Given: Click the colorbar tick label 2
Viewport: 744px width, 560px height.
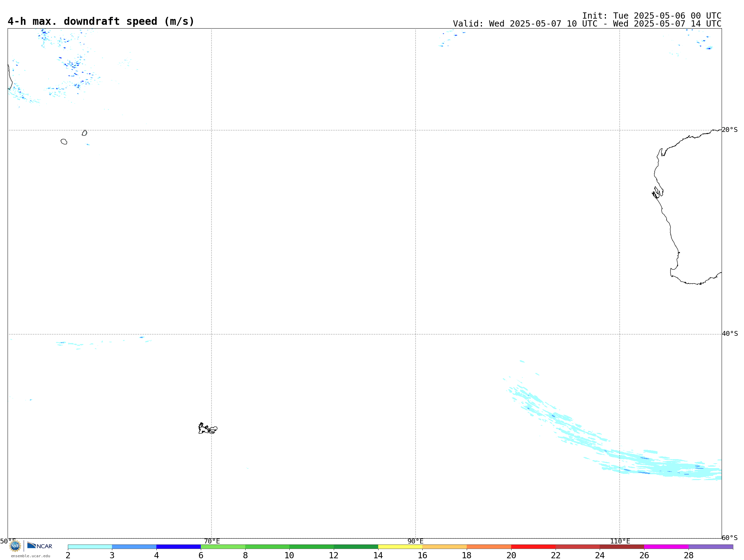Looking at the screenshot, I should 68,555.
